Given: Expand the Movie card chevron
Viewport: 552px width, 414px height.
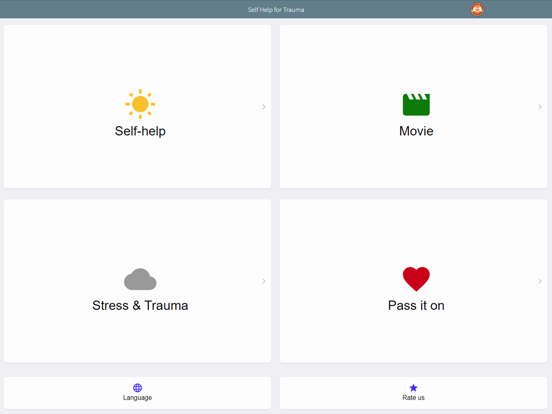Looking at the screenshot, I should tap(540, 107).
